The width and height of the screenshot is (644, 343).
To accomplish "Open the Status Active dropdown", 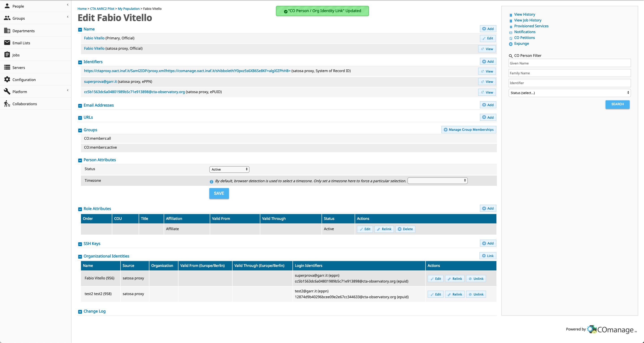I will pyautogui.click(x=229, y=169).
